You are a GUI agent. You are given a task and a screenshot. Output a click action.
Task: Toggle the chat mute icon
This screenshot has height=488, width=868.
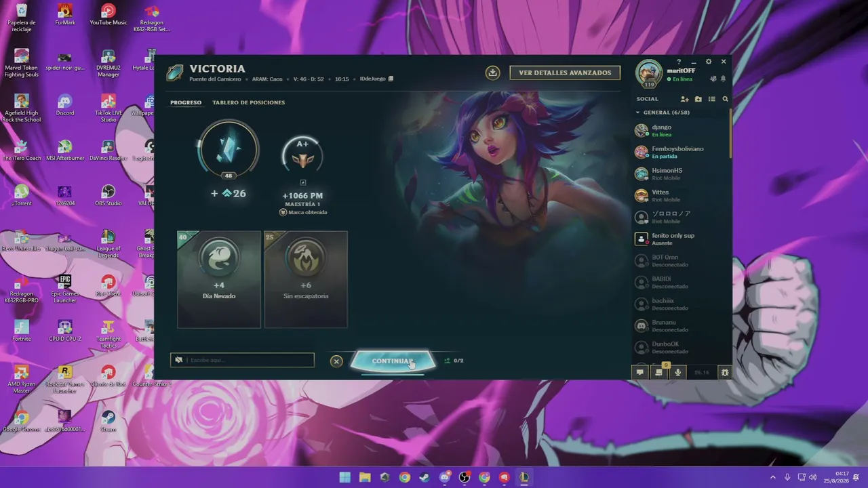click(179, 360)
